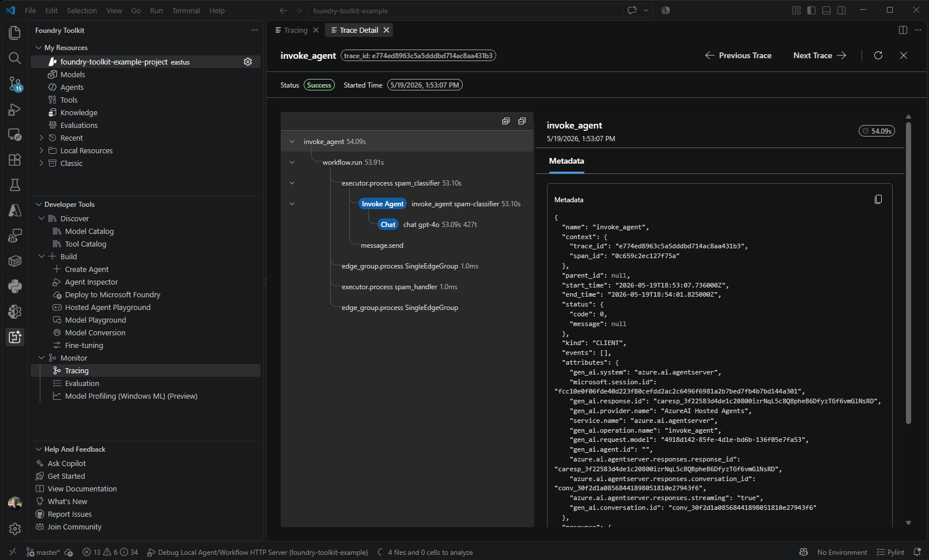The width and height of the screenshot is (929, 560).
Task: Expand the Local Resources node
Action: 41,150
